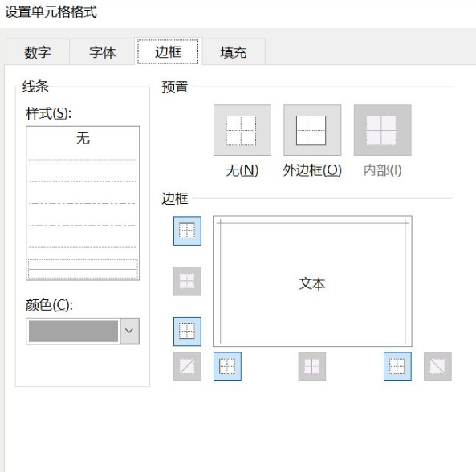Choose the dash-dot line style
This screenshot has width=476, height=472.
pyautogui.click(x=83, y=226)
